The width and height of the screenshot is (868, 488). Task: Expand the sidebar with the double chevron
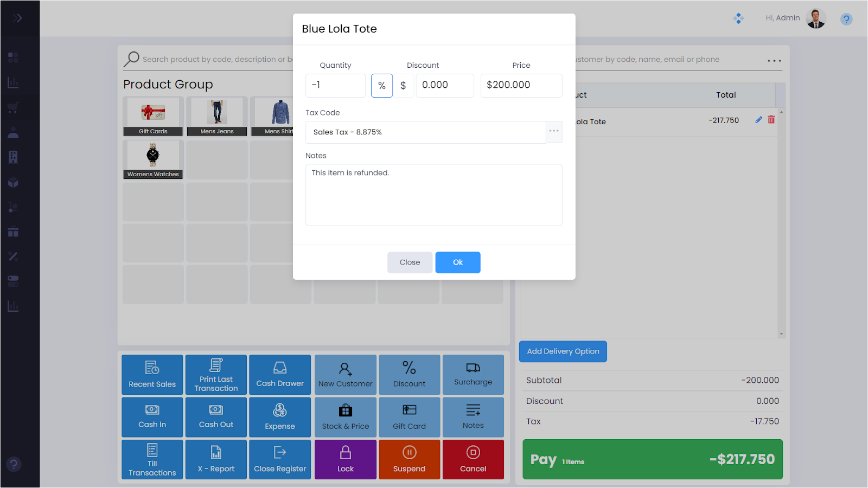18,18
